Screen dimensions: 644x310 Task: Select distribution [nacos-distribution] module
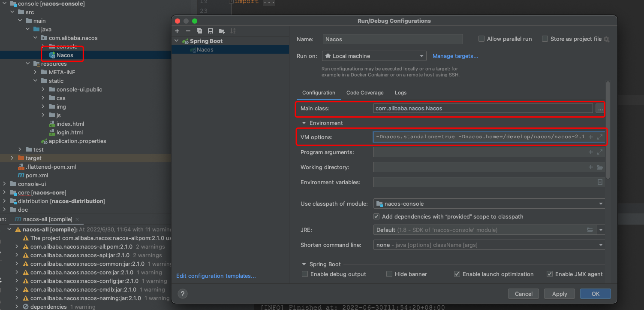click(x=61, y=201)
